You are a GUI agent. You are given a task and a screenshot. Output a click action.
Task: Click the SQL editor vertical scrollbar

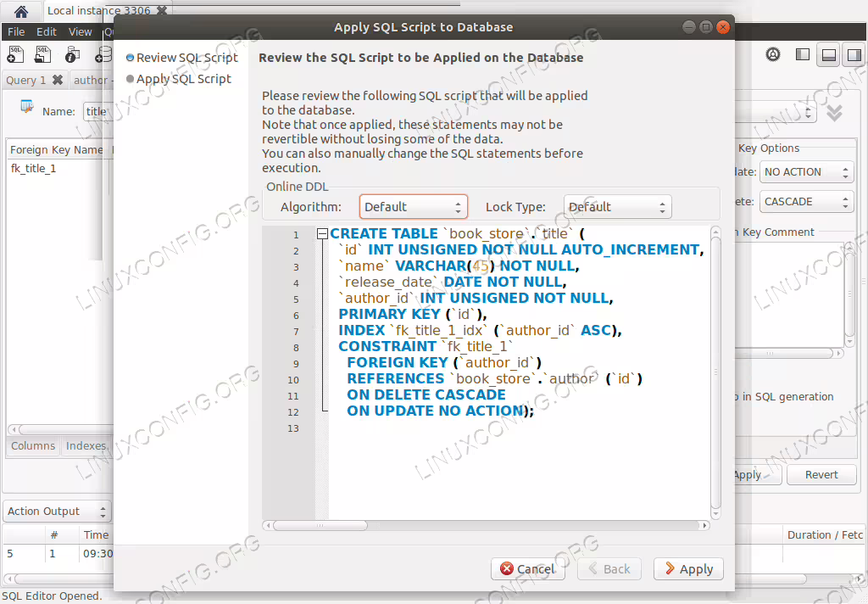coord(715,372)
